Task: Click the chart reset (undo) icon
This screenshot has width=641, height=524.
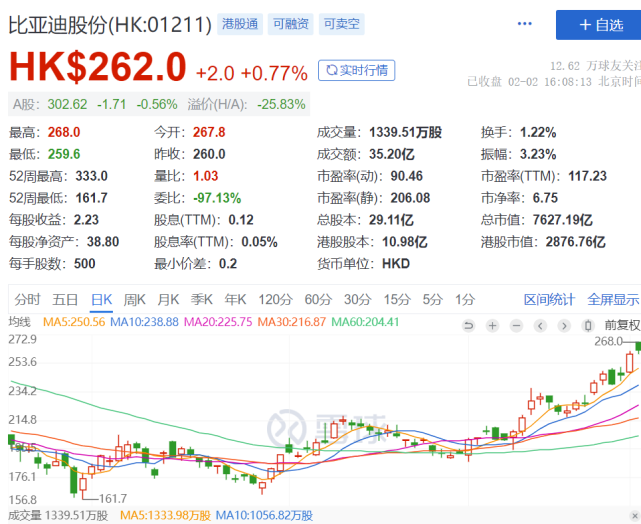Action: 468,325
